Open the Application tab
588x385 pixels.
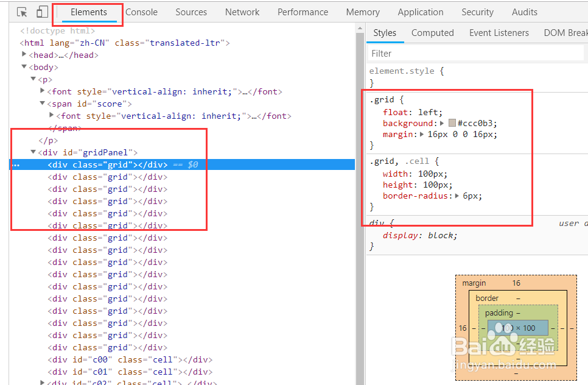point(421,12)
